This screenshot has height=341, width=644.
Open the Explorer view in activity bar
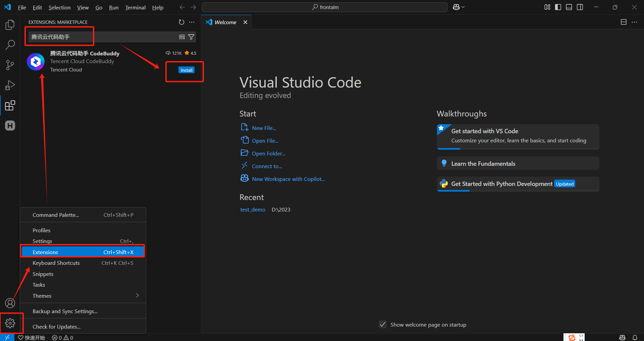coord(10,25)
